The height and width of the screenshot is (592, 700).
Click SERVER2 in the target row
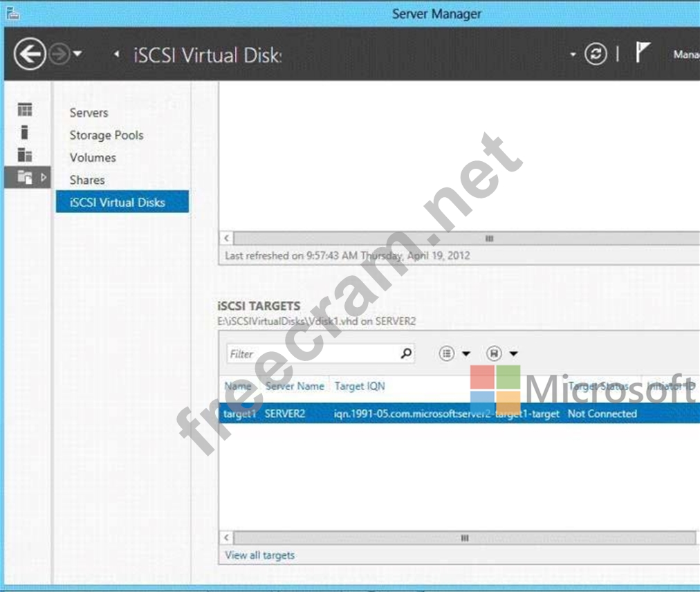pos(285,414)
